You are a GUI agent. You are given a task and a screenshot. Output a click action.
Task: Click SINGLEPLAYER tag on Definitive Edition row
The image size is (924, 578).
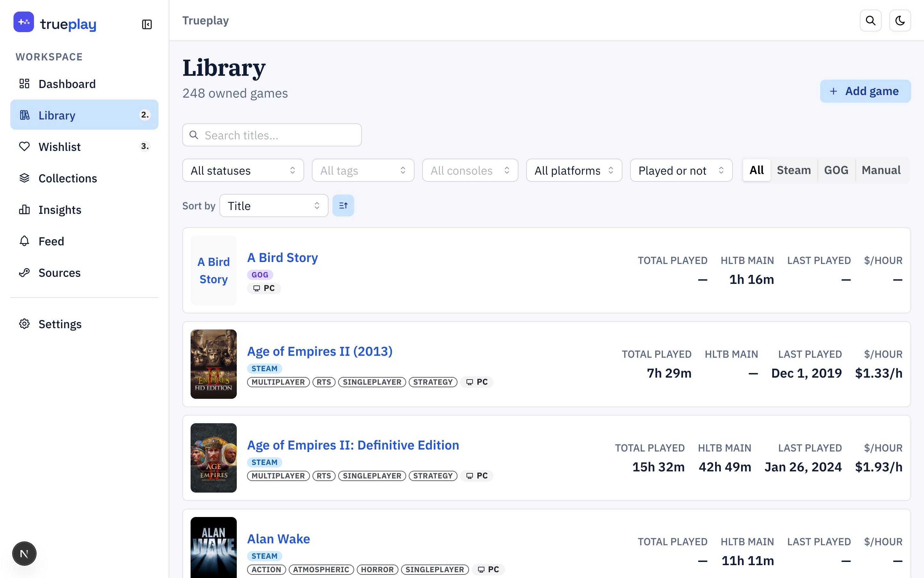click(372, 476)
